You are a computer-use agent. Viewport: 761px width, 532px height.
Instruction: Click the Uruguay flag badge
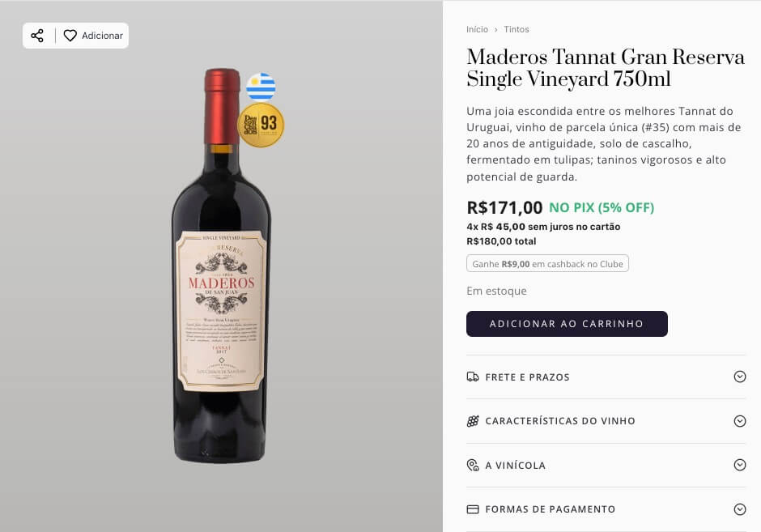pos(261,87)
